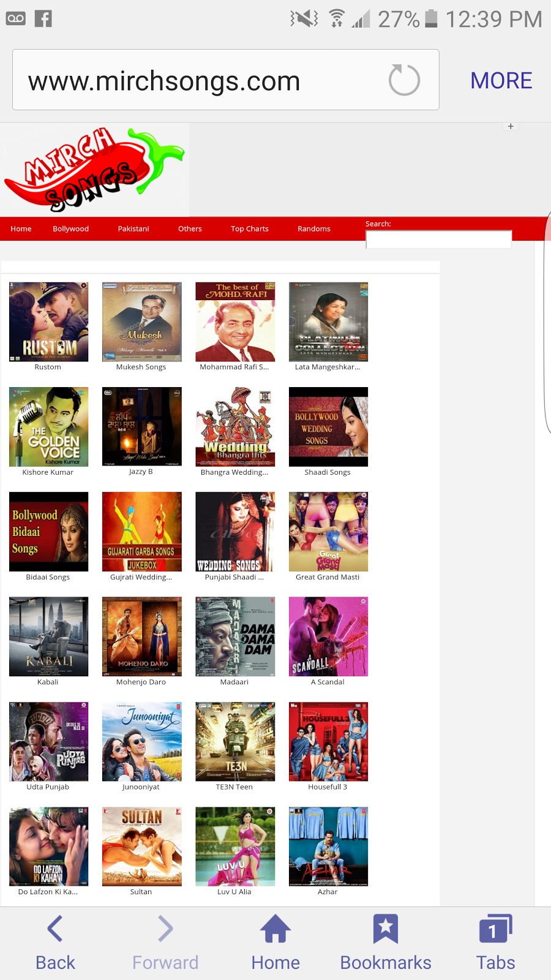
Task: Tap the Mirch Songs chili logo
Action: [95, 170]
